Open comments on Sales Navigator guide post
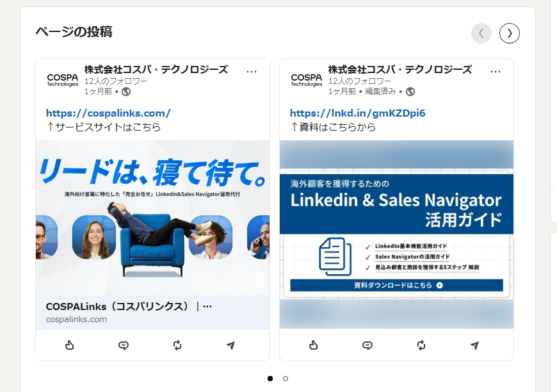 click(x=367, y=345)
